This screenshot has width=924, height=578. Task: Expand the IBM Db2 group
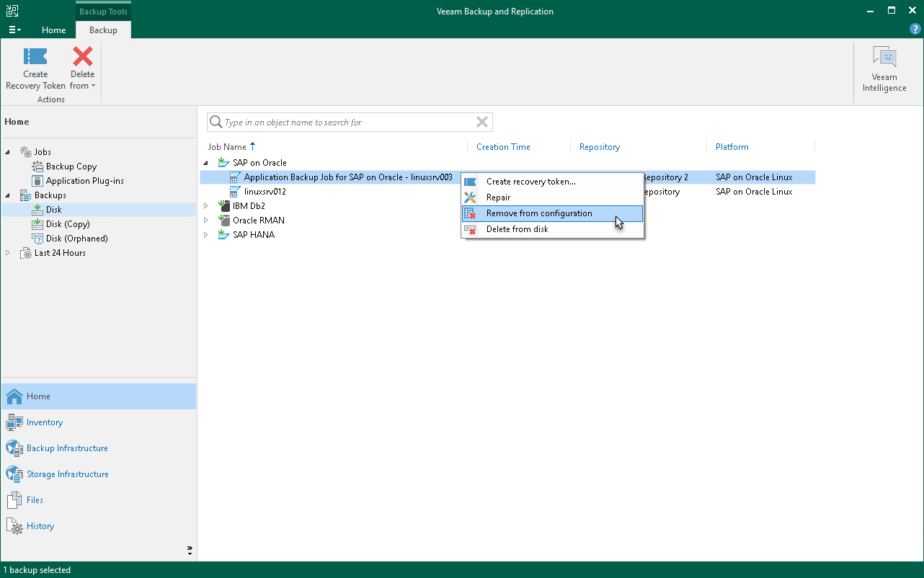[x=206, y=206]
